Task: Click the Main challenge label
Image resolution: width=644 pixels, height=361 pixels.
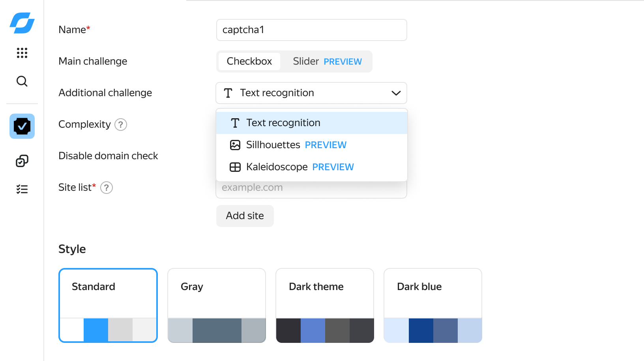Action: [x=93, y=61]
